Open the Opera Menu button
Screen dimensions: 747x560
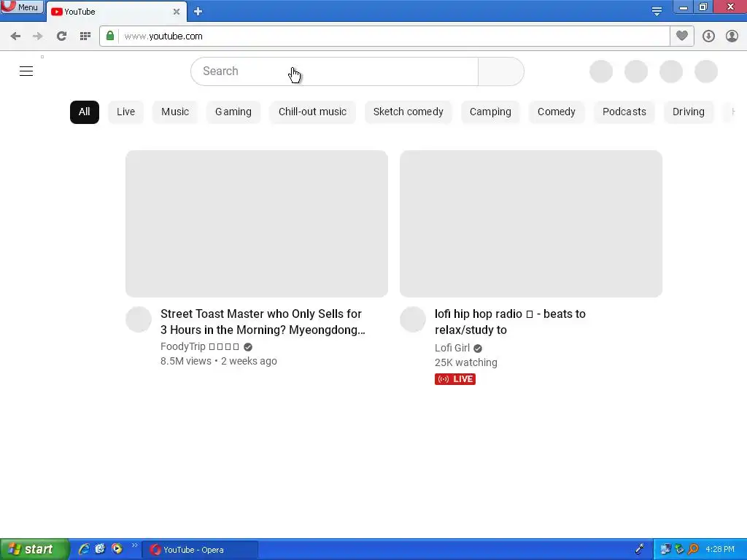click(22, 7)
